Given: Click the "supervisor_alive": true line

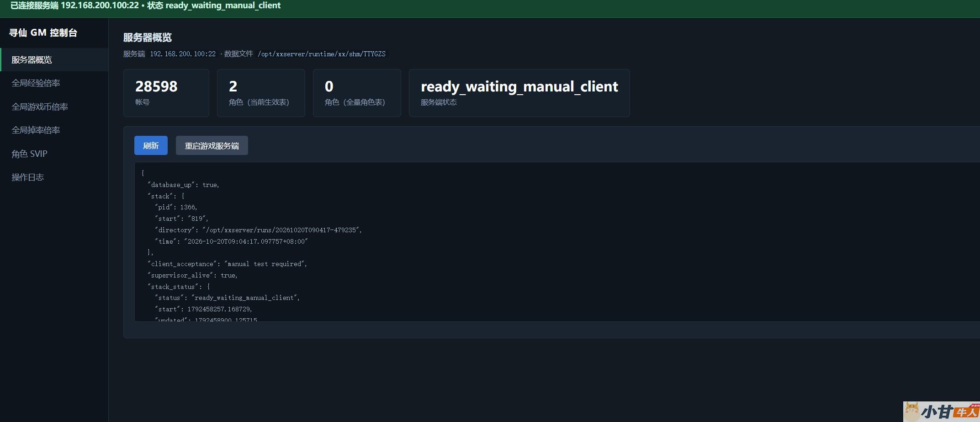Looking at the screenshot, I should click(x=192, y=275).
